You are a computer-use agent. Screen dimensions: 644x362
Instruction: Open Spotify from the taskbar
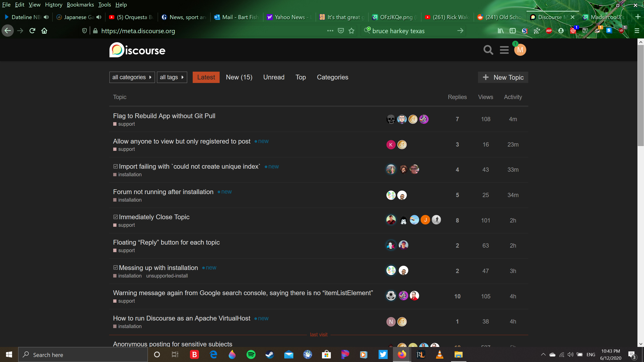(x=251, y=355)
